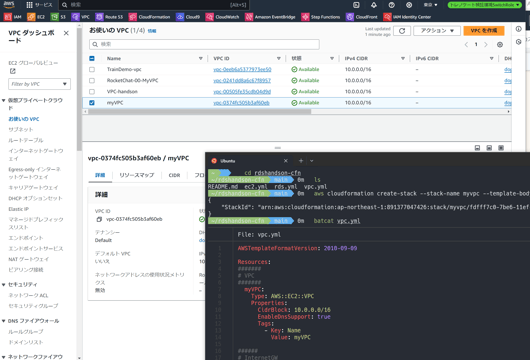Switch to the Resource map tab
Screen dimensions: 530x360
point(137,175)
